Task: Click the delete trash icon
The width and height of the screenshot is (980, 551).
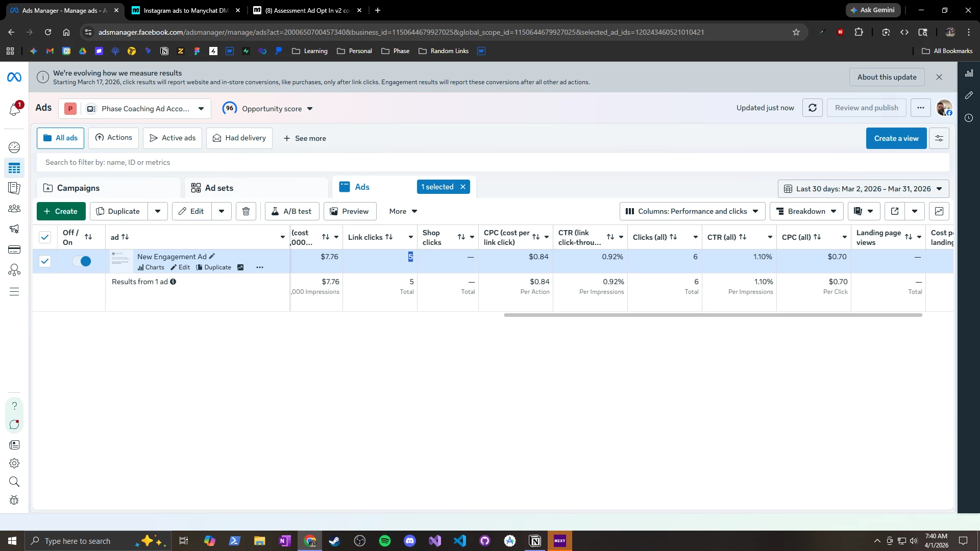Action: (x=246, y=211)
